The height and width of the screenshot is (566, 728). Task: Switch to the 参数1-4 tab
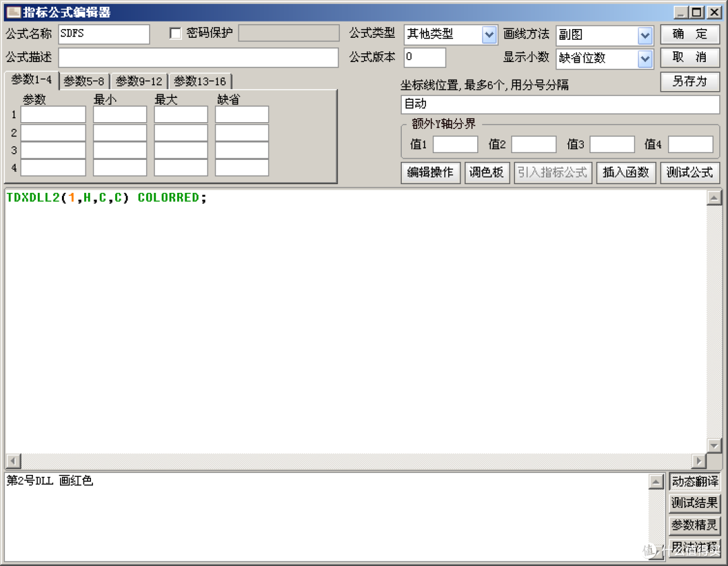(x=32, y=80)
